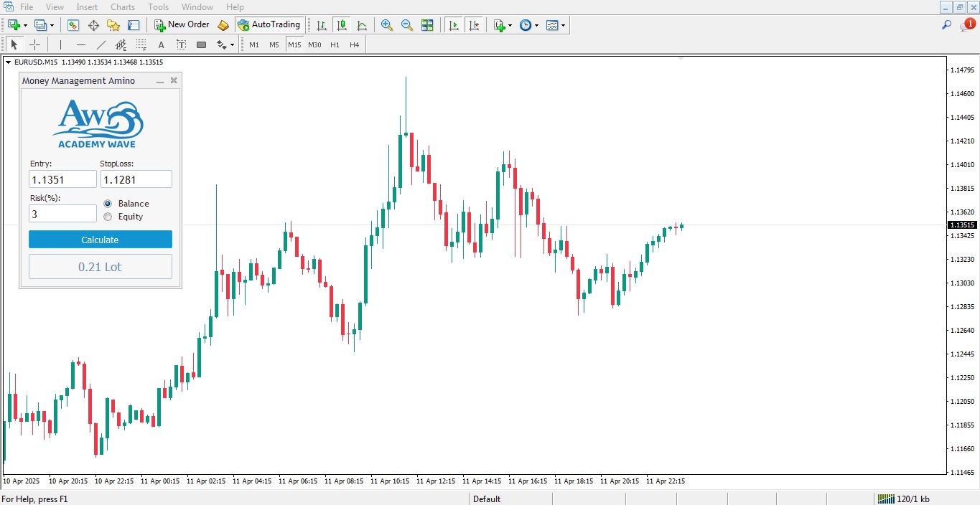
Task: Open the Insert menu
Action: pyautogui.click(x=87, y=7)
